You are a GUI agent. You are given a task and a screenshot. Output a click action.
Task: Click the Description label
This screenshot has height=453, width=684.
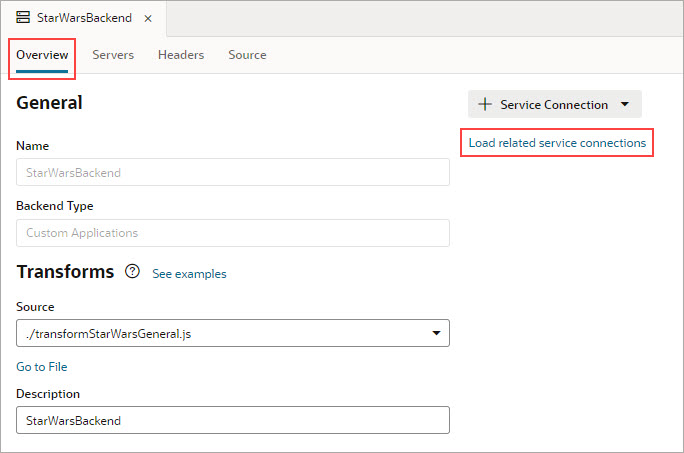click(x=48, y=394)
